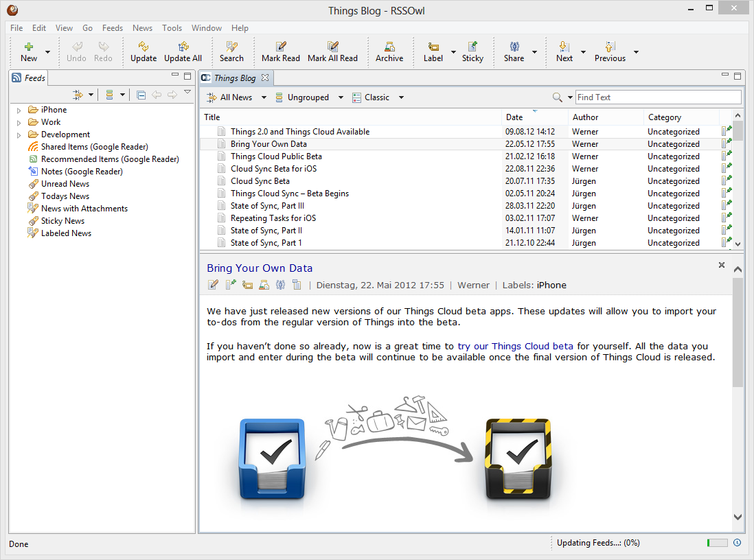
Task: Archive the selected news item
Action: coord(389,51)
